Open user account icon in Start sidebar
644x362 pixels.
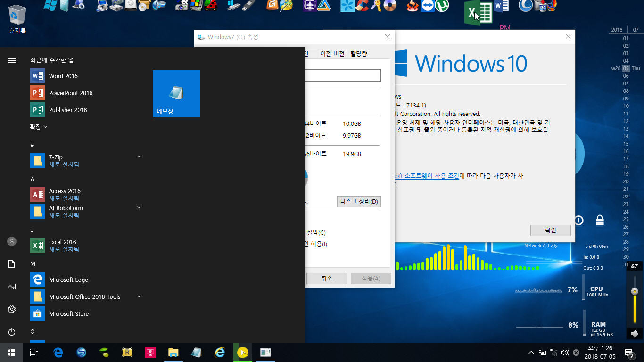tap(12, 241)
